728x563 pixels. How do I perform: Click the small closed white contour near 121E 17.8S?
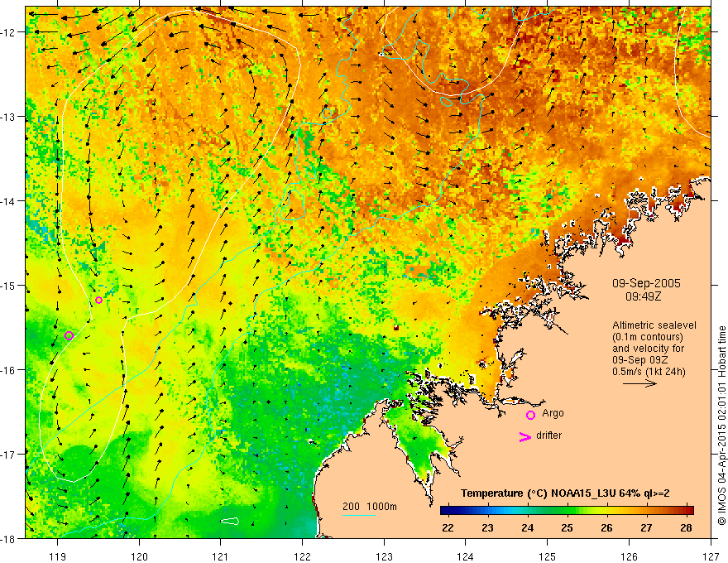point(229,522)
